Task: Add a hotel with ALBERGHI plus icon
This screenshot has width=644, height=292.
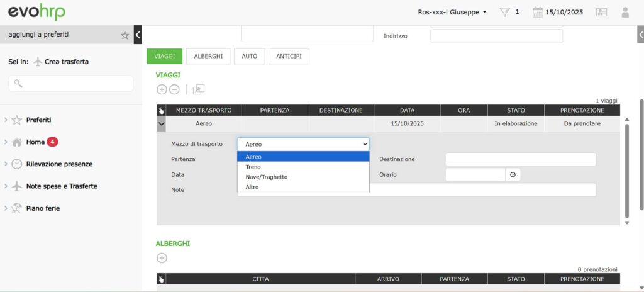Action: [x=162, y=258]
